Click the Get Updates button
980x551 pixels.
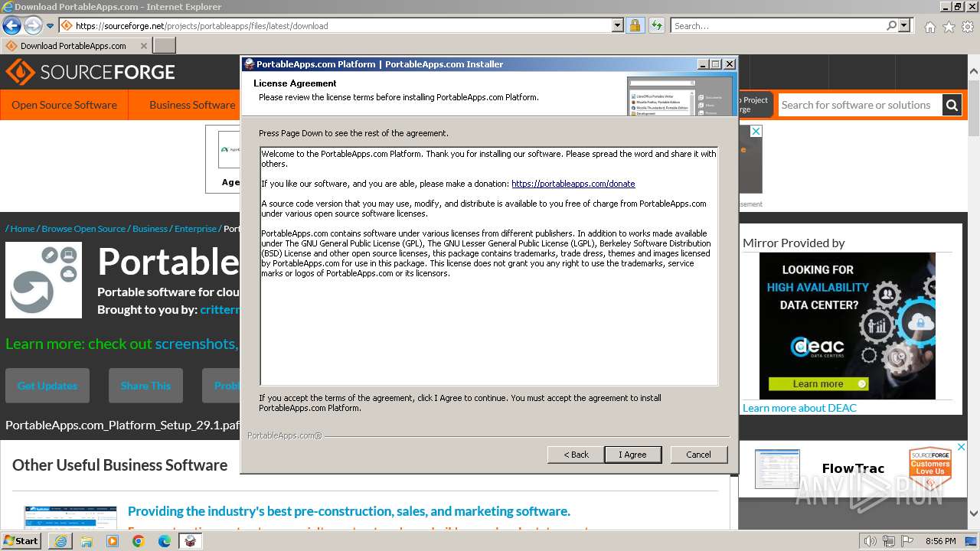tap(47, 386)
